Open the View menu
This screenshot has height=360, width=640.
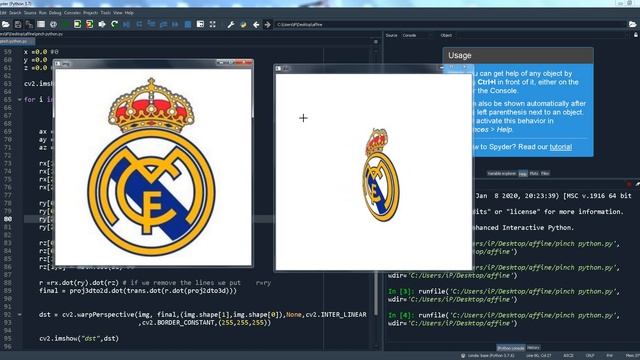pyautogui.click(x=118, y=13)
